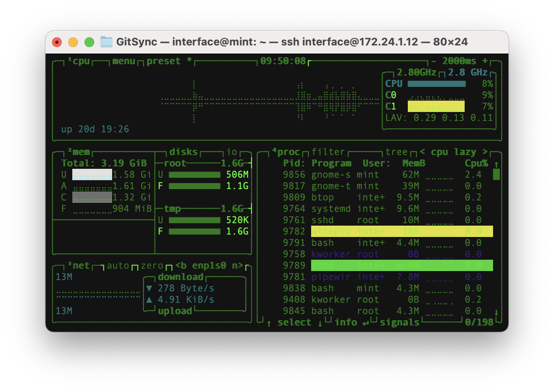Screen dimensions: 554x392
Task: Click the plus sign after 2000ms
Action: 485,61
